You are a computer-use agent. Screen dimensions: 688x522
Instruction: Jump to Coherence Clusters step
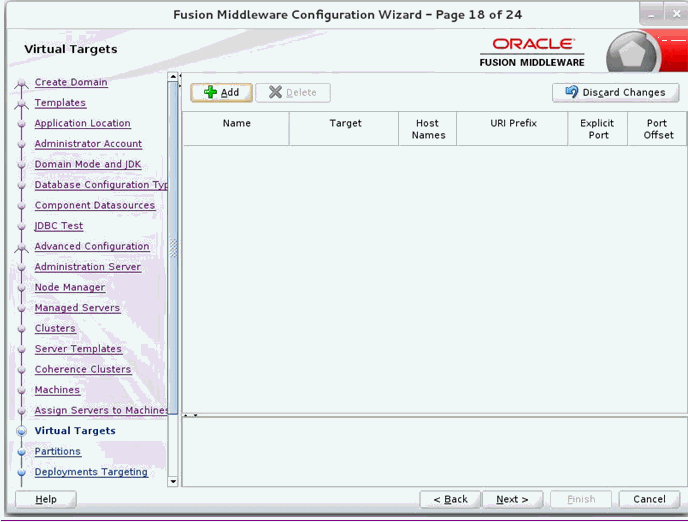[83, 369]
